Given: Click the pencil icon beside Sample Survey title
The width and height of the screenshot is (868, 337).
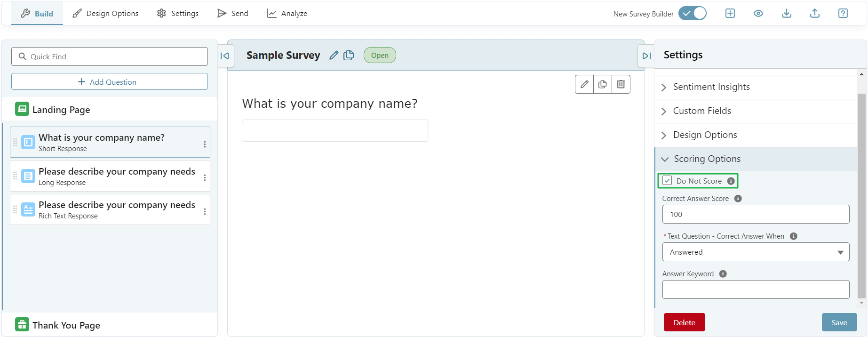Looking at the screenshot, I should (334, 55).
